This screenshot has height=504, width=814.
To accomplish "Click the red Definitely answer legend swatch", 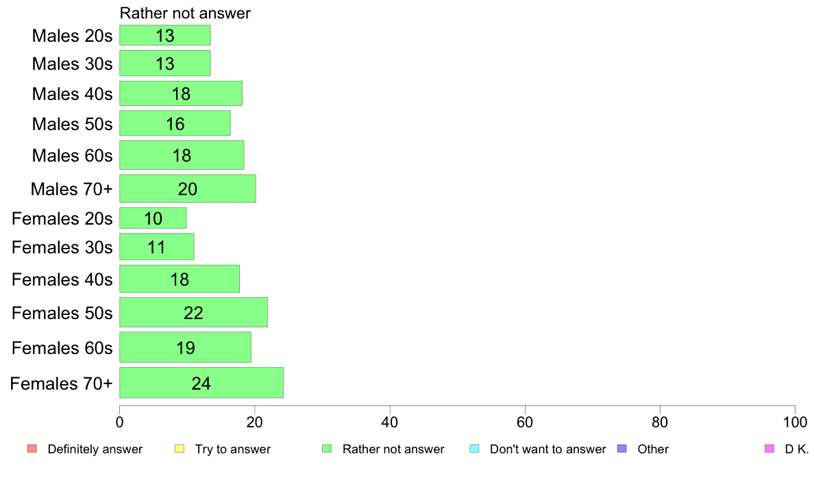I will tap(32, 449).
